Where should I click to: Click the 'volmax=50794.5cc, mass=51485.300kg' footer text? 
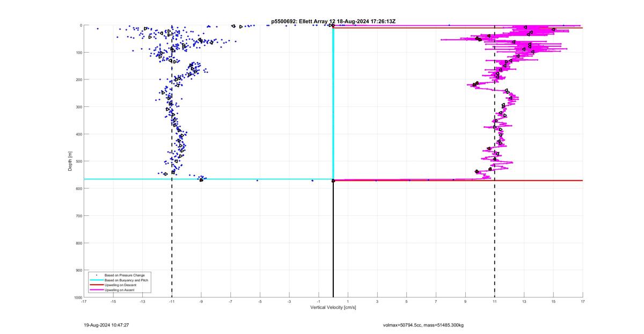[423, 325]
